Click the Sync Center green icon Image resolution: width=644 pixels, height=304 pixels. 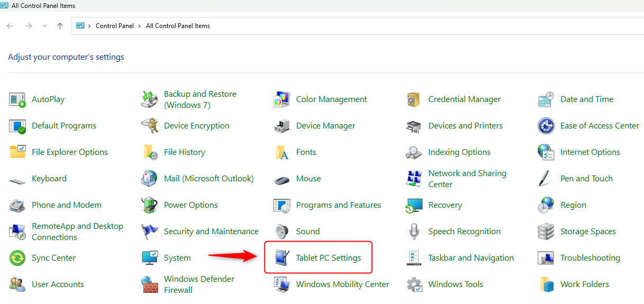(17, 258)
